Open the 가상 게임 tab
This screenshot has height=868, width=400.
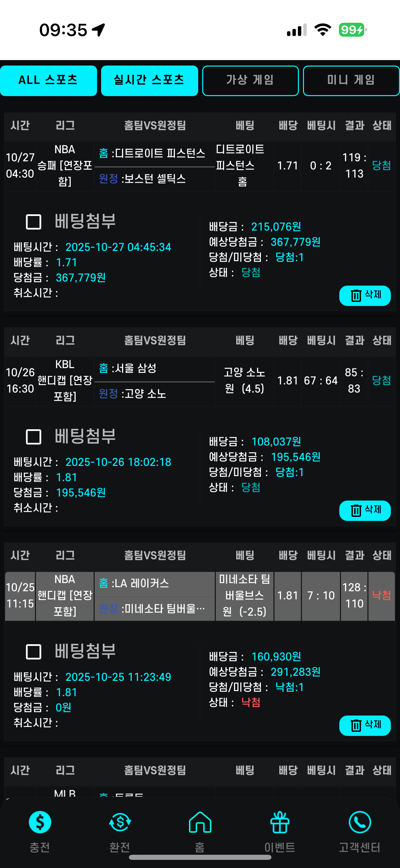[250, 80]
